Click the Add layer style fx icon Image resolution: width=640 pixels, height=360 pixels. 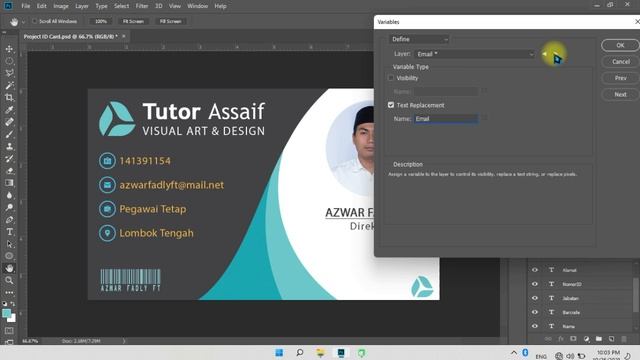[561, 339]
